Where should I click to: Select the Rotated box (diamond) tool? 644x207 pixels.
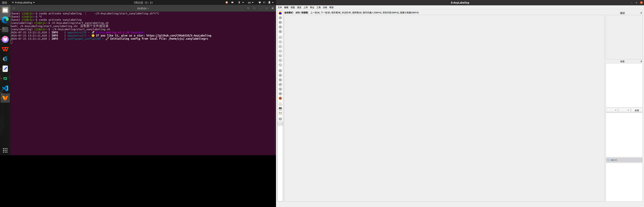click(x=280, y=47)
